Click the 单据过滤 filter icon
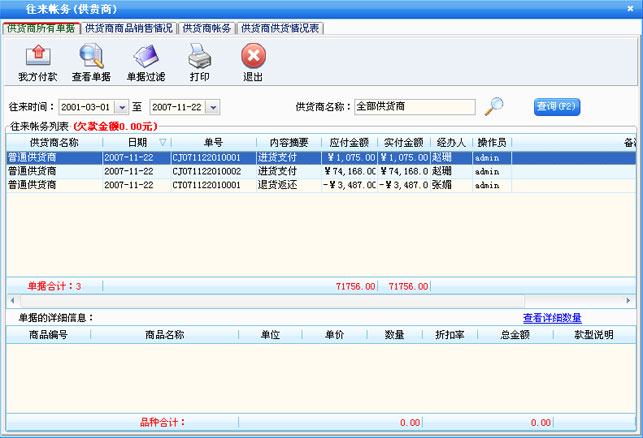The height and width of the screenshot is (438, 643). pos(146,57)
